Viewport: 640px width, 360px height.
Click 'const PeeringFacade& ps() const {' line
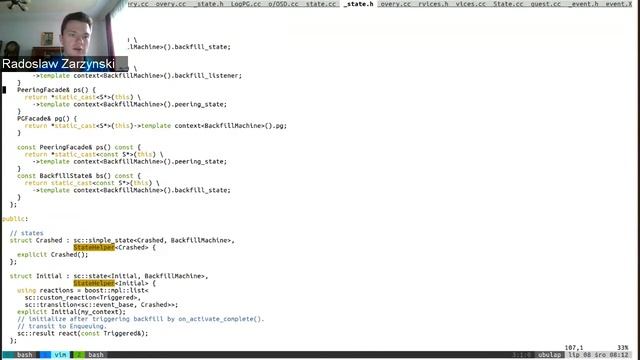[79, 147]
